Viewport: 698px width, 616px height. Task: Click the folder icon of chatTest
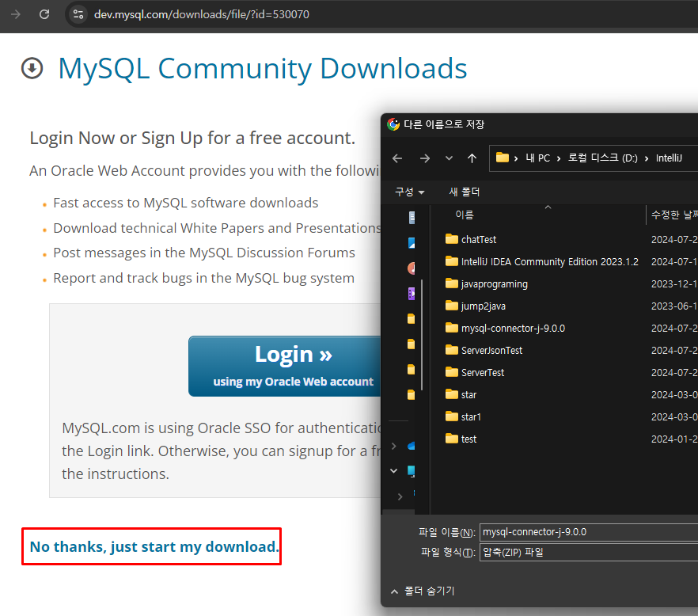pos(451,239)
